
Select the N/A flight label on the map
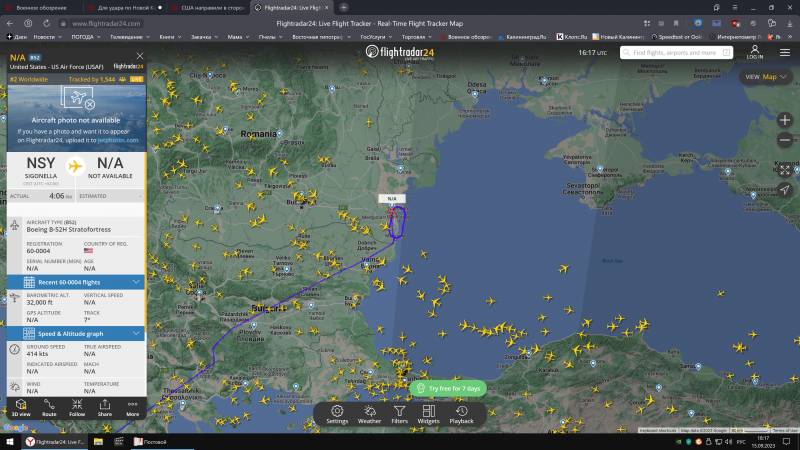click(392, 198)
